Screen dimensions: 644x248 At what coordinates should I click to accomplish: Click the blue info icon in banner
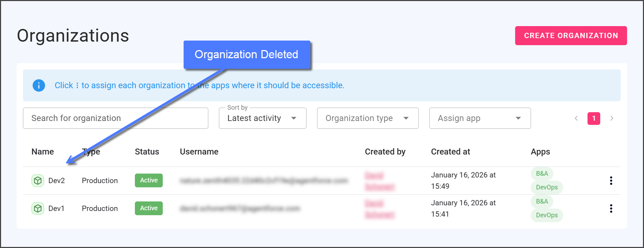point(39,85)
